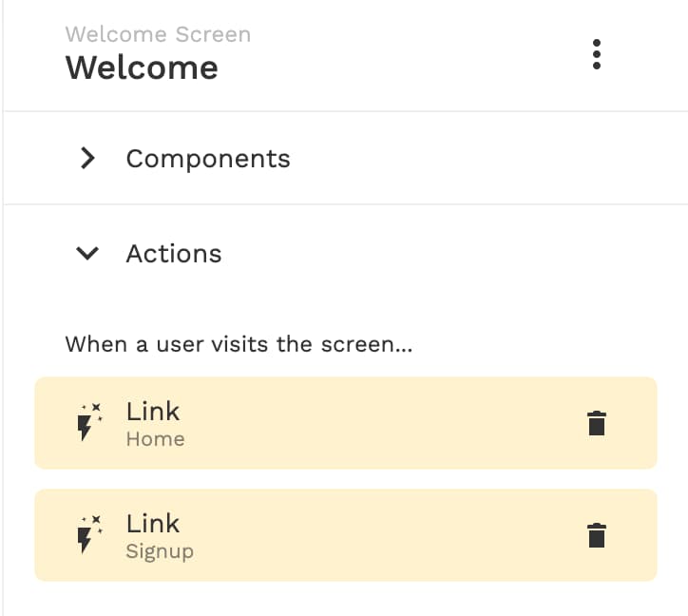Select the Signup destination text under Link
688x616 pixels.
pyautogui.click(x=160, y=552)
